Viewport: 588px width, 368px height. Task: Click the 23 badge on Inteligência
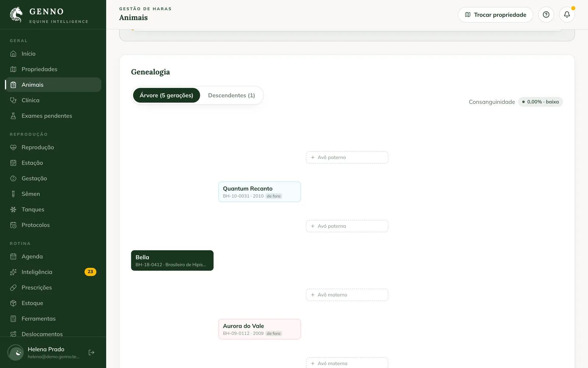point(90,272)
